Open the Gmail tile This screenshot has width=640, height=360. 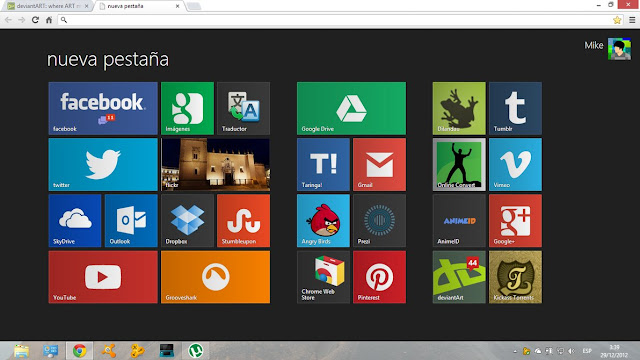(x=380, y=164)
